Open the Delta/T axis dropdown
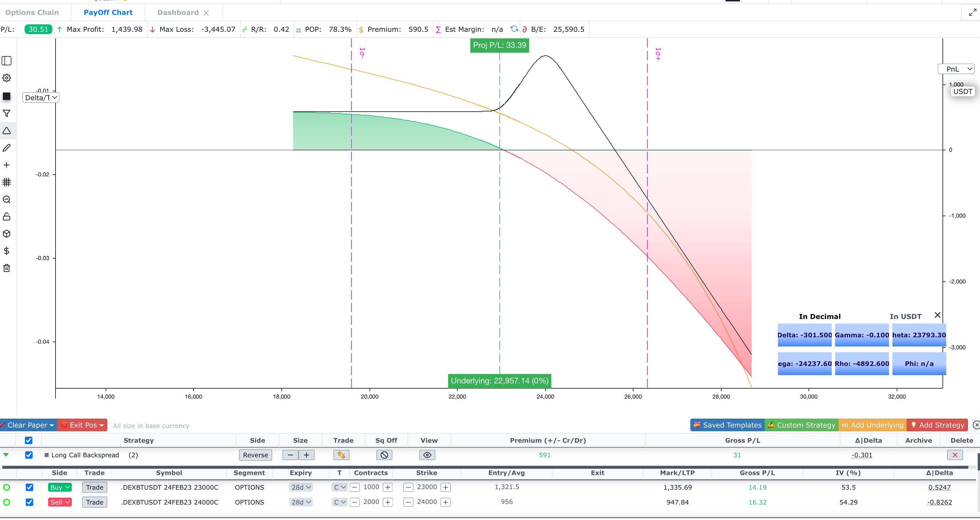Image resolution: width=980 pixels, height=520 pixels. tap(41, 98)
